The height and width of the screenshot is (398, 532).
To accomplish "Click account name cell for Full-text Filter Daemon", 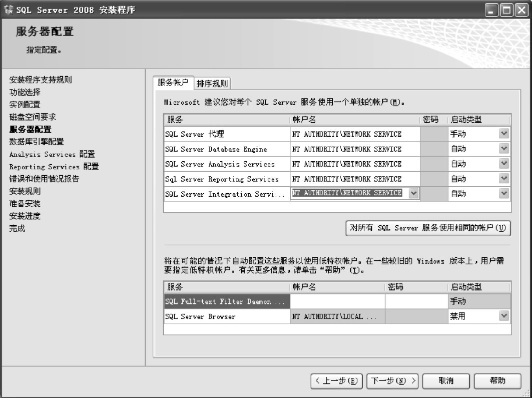I will 338,301.
